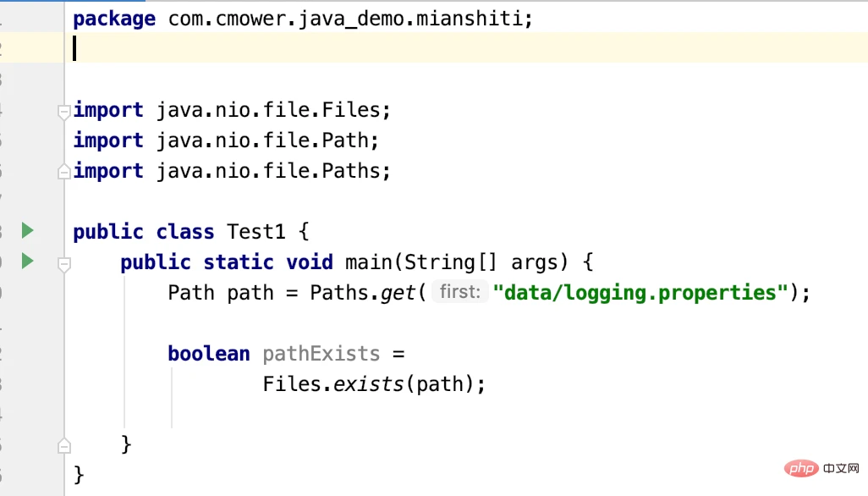Click the unused variable pathExists
Viewport: 868px width, 496px height.
(x=321, y=353)
